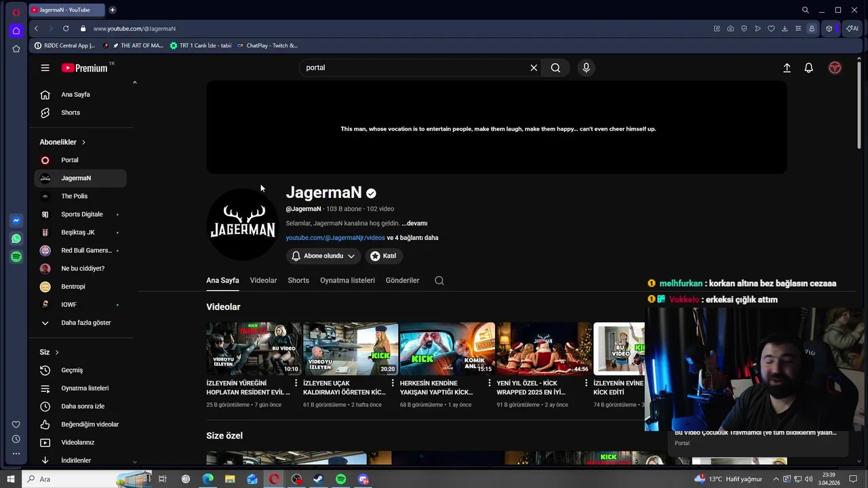Open Opera snapshot camera icon

click(730, 28)
